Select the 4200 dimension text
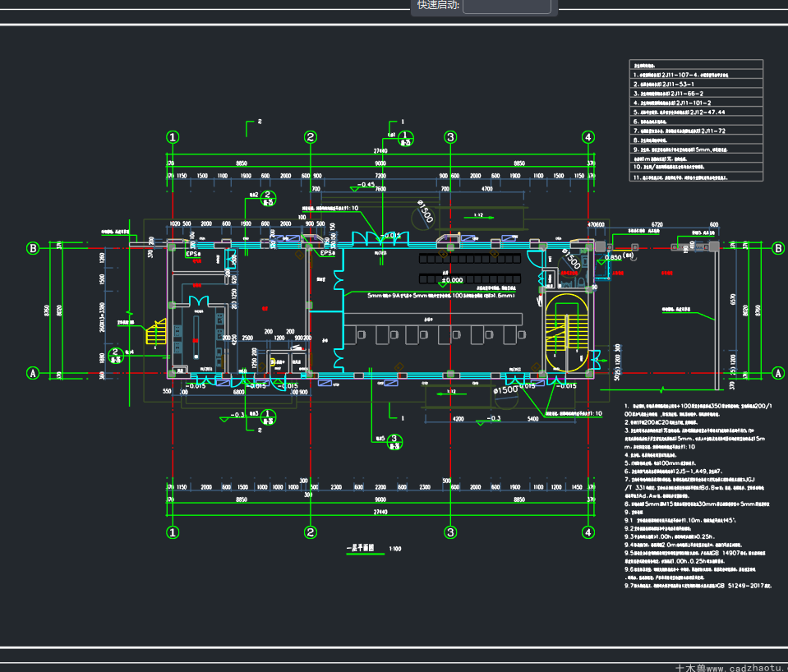 (x=459, y=419)
